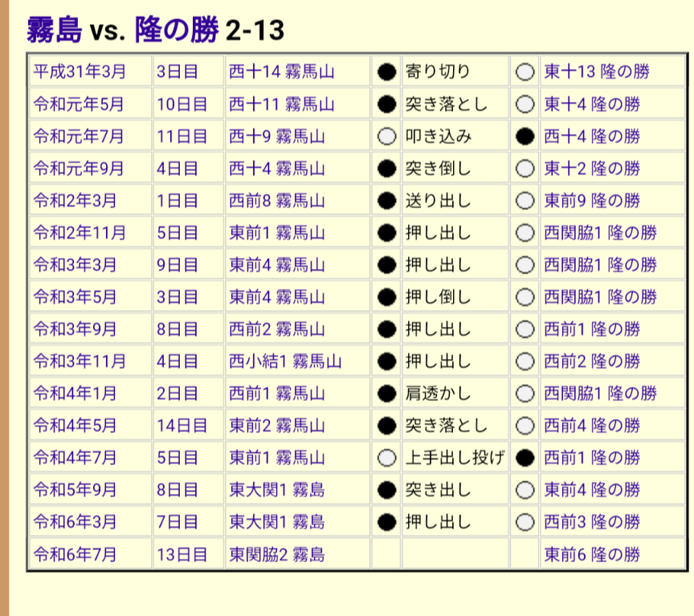
Task: Click 霧馬山's white win circle beside 上手出し投げ
Action: 386,458
